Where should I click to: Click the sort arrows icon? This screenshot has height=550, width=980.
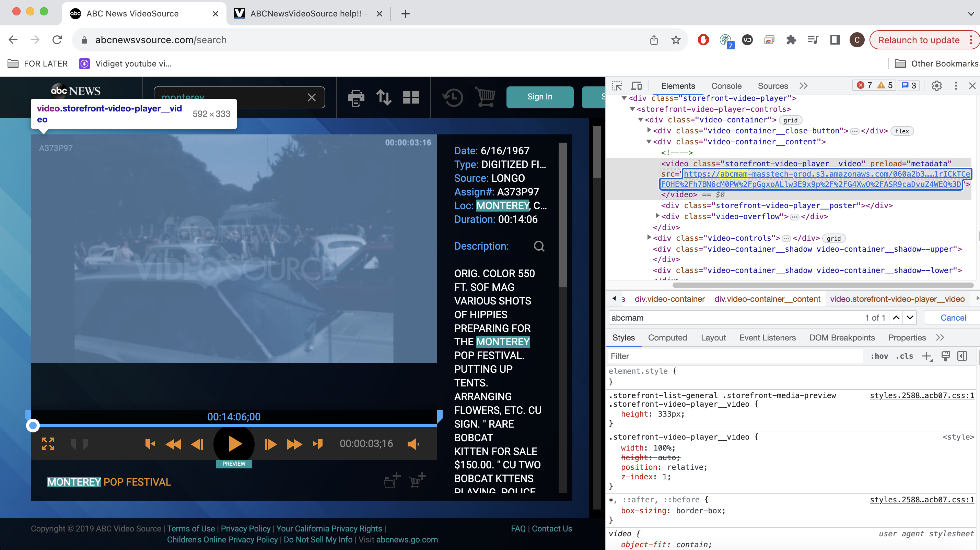point(384,97)
